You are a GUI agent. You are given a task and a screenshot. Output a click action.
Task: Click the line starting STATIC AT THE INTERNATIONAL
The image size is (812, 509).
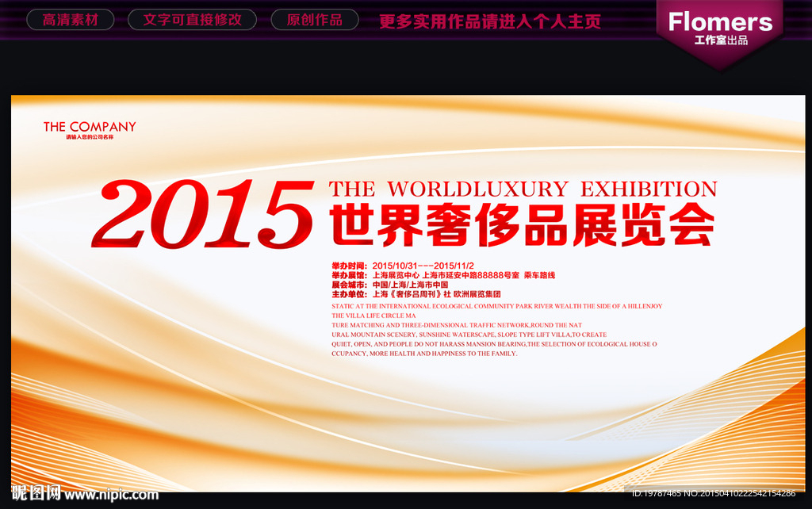(x=497, y=306)
